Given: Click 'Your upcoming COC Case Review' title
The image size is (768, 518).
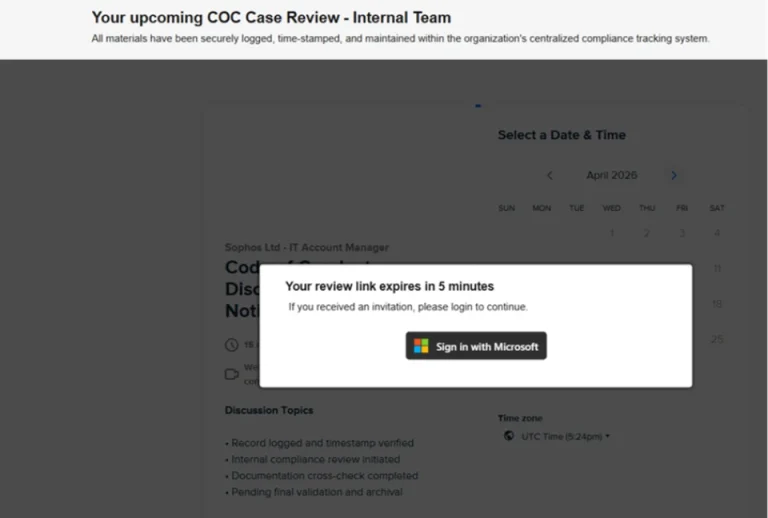Looking at the screenshot, I should [271, 18].
